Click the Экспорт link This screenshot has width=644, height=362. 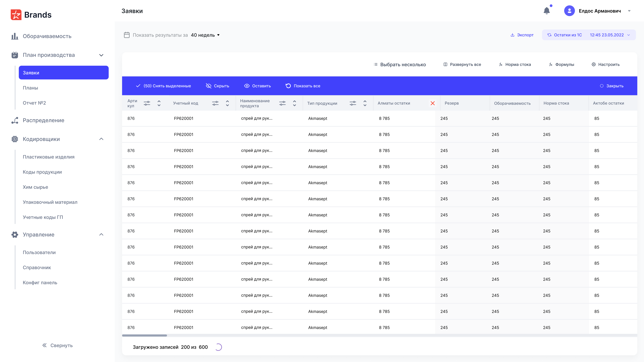[x=522, y=35]
